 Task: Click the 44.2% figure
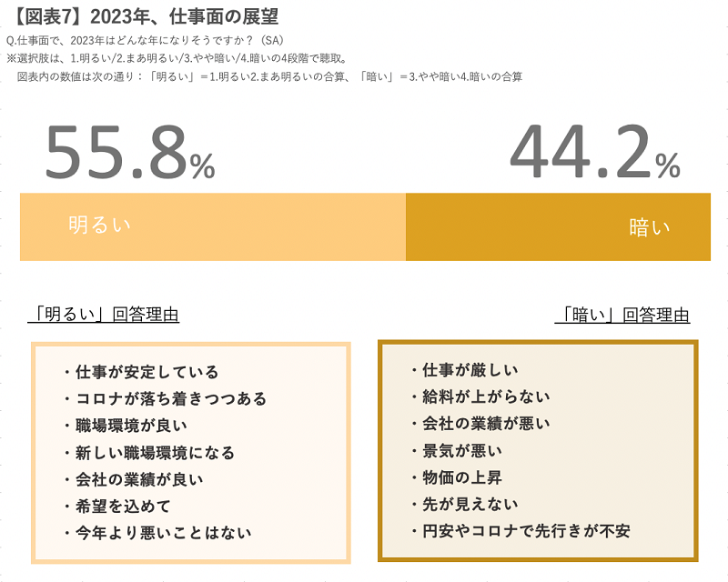[595, 152]
